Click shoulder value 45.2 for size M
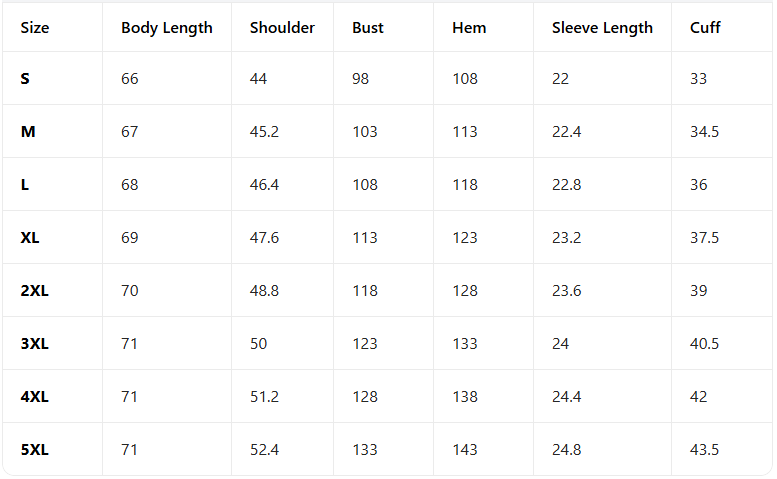 click(x=265, y=132)
